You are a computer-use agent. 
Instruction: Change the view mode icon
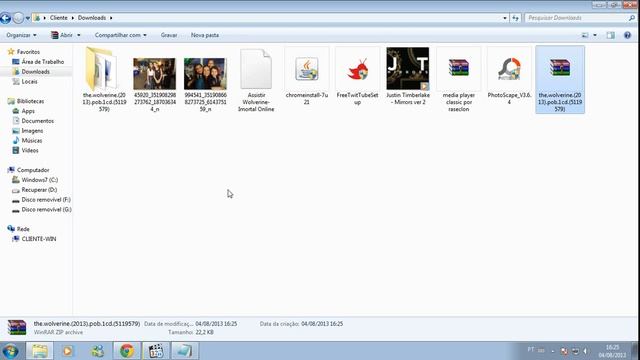585,35
